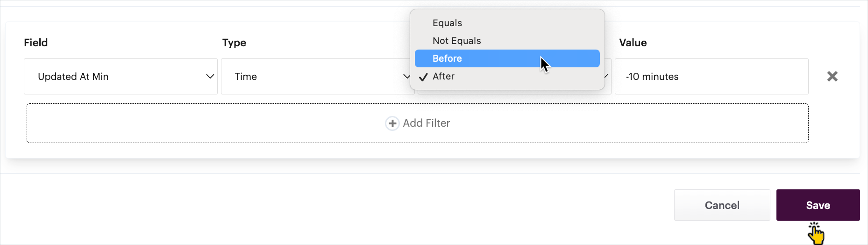This screenshot has width=868, height=245.
Task: Click the chevron on the Field dropdown
Action: pyautogui.click(x=210, y=76)
